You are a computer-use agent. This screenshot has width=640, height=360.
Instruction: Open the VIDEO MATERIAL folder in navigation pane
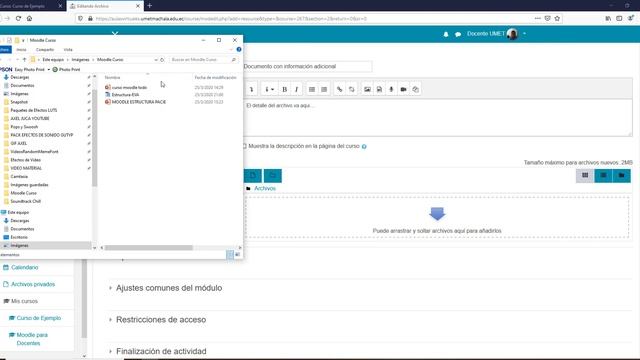point(26,168)
